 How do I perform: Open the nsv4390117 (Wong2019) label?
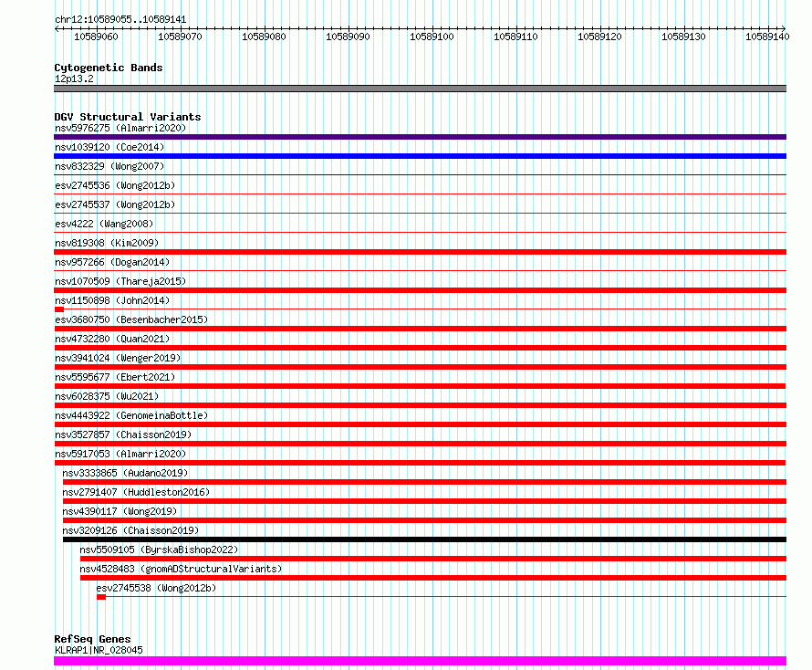120,511
